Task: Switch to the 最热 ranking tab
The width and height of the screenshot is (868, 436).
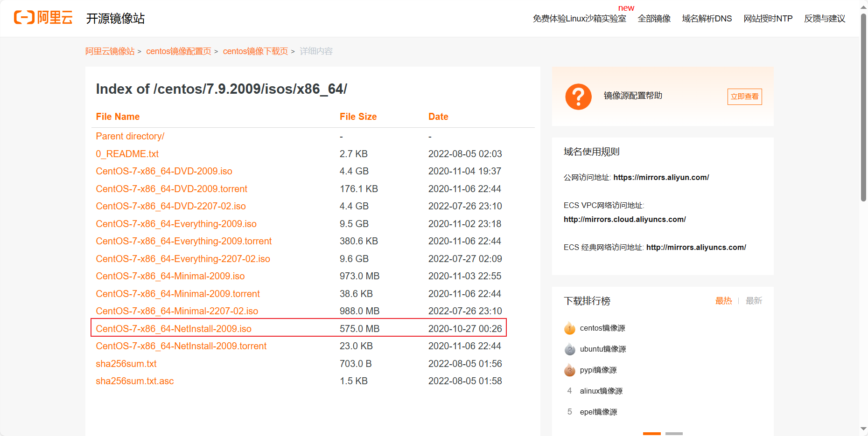Action: pyautogui.click(x=723, y=301)
